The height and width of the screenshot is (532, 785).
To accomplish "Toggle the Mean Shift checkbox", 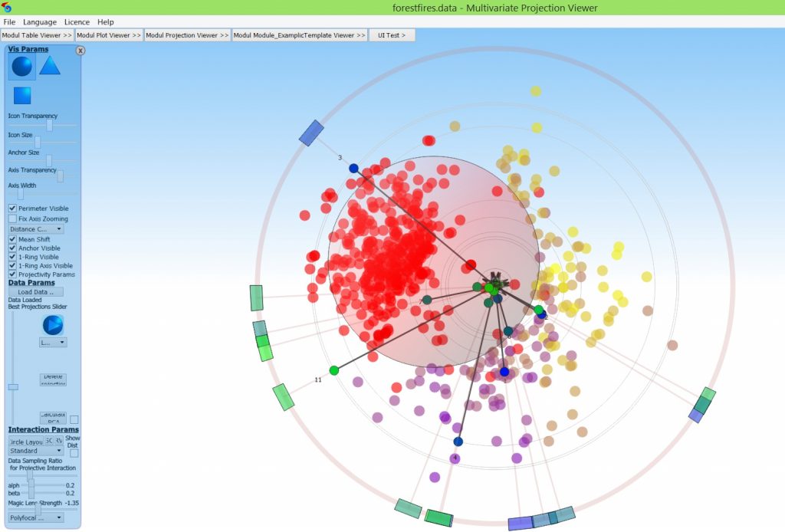I will click(12, 239).
